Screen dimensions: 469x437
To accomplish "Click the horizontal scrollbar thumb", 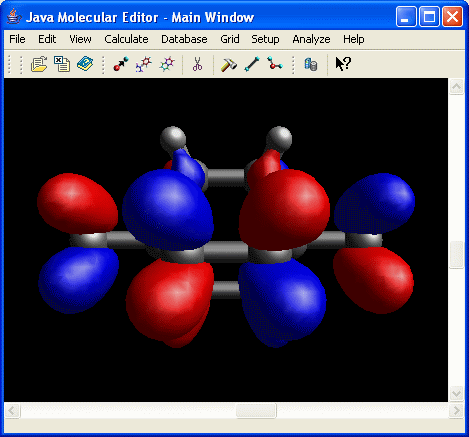I will click(x=256, y=410).
